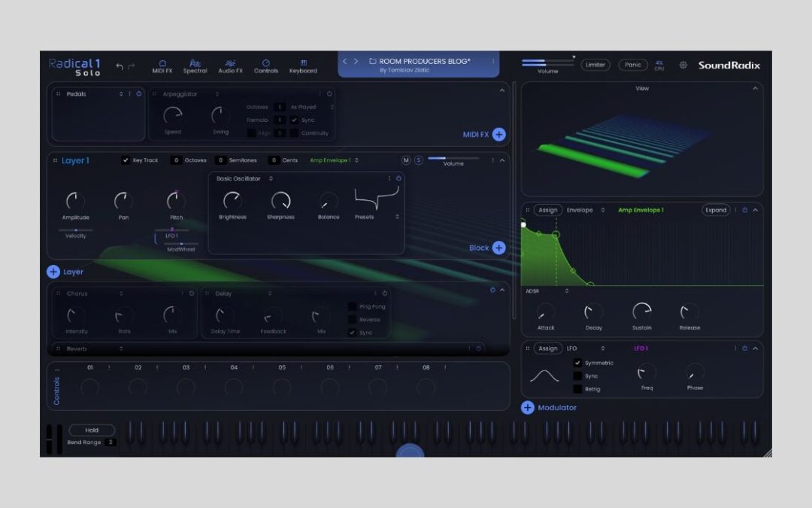The width and height of the screenshot is (812, 508).
Task: Switch to the Spectral tab
Action: coord(195,66)
